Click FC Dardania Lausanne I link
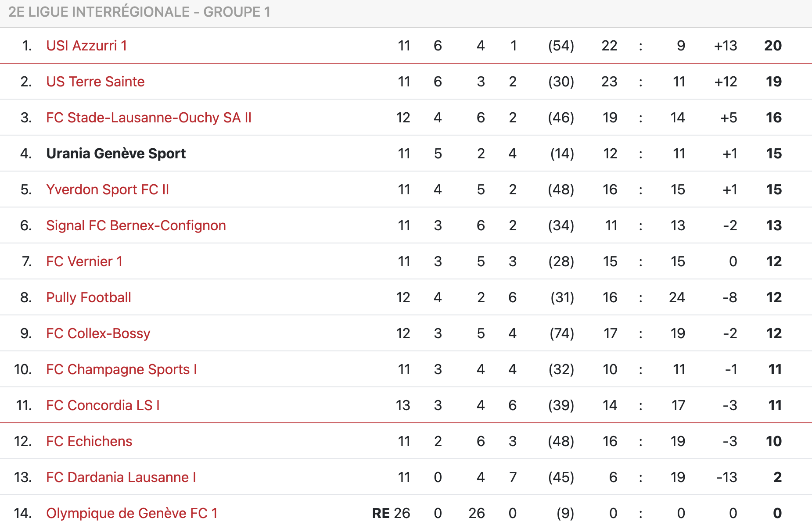 click(x=121, y=477)
